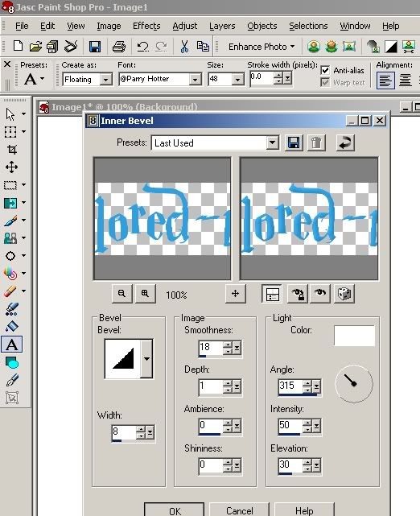
Task: Click the Proof eye icon
Action: (x=320, y=294)
